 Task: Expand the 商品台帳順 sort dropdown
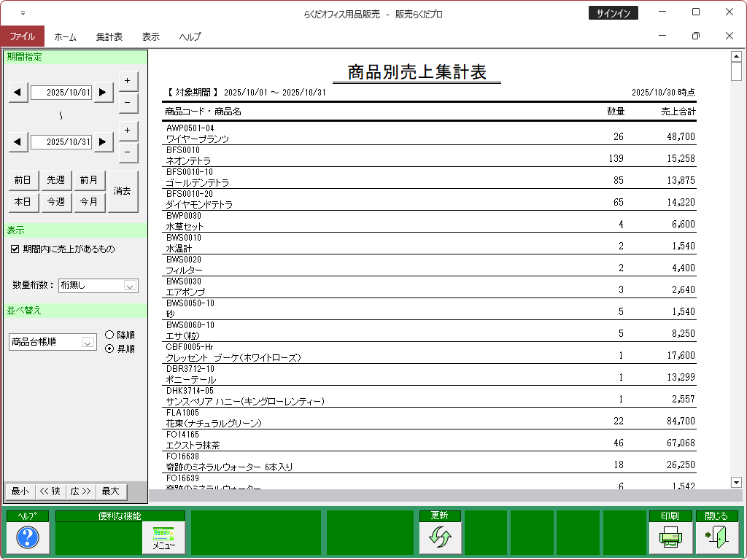tap(88, 342)
